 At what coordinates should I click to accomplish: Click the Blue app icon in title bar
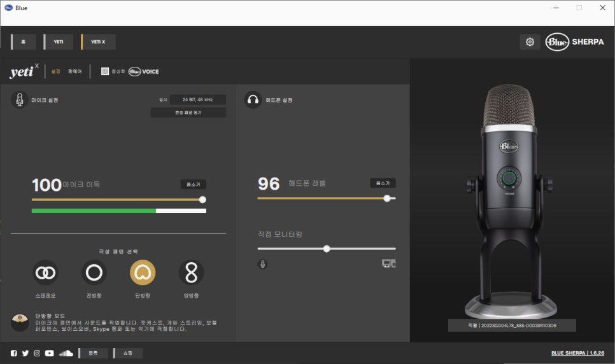[x=8, y=8]
